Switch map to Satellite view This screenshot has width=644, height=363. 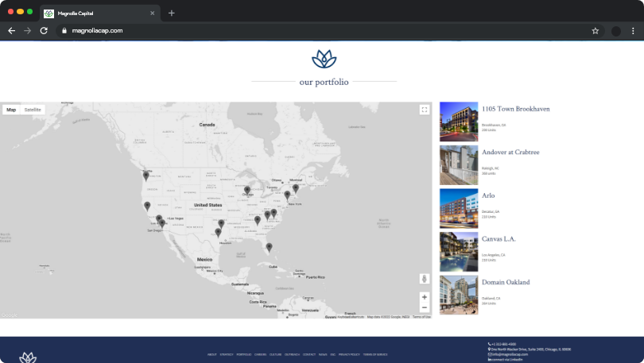33,110
